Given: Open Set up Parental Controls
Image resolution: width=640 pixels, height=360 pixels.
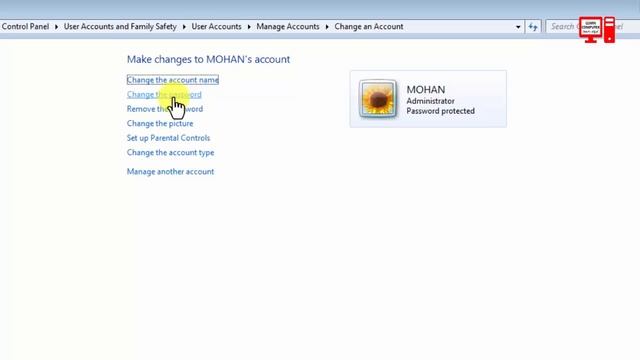Looking at the screenshot, I should [168, 138].
